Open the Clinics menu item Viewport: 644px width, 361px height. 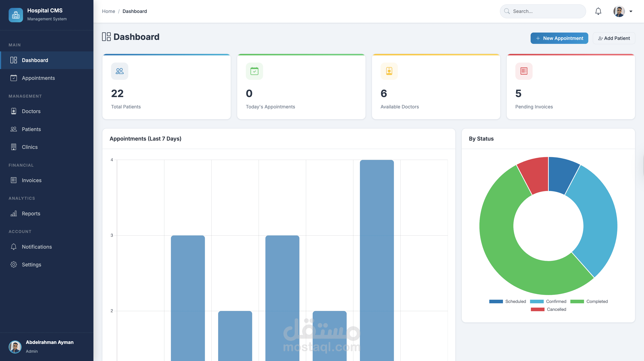pyautogui.click(x=47, y=147)
